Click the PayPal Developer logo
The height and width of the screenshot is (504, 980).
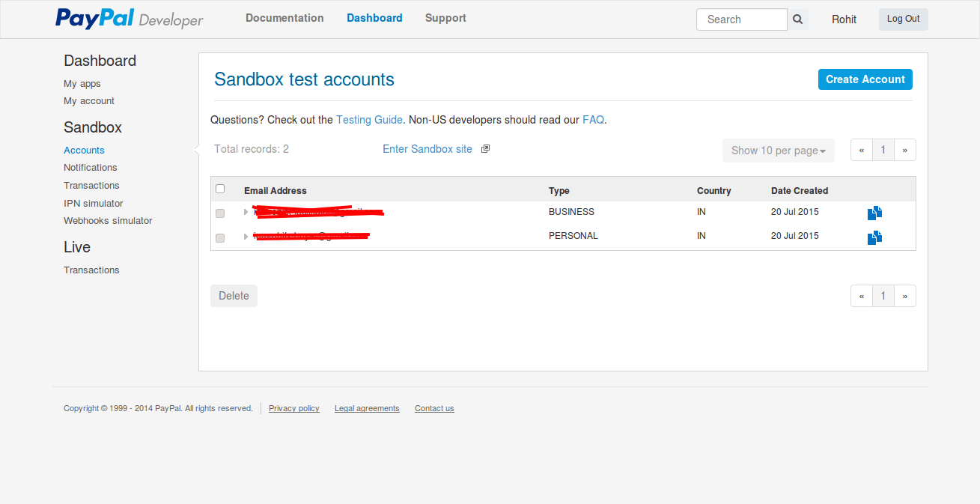[x=130, y=19]
